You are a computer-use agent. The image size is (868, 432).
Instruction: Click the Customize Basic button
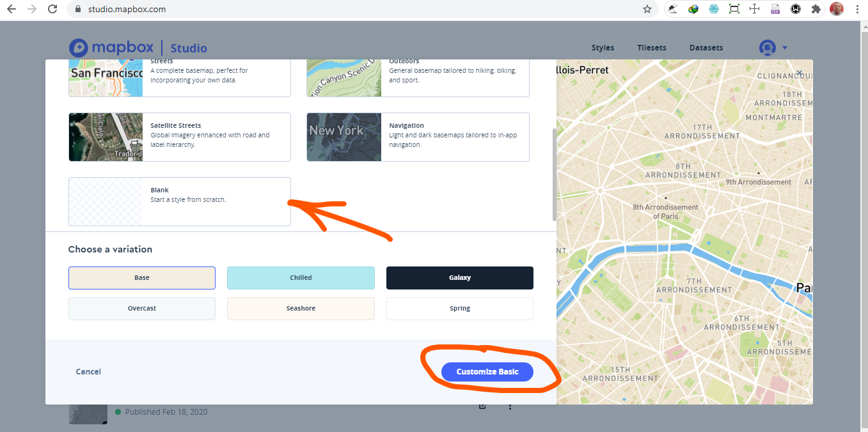[487, 371]
